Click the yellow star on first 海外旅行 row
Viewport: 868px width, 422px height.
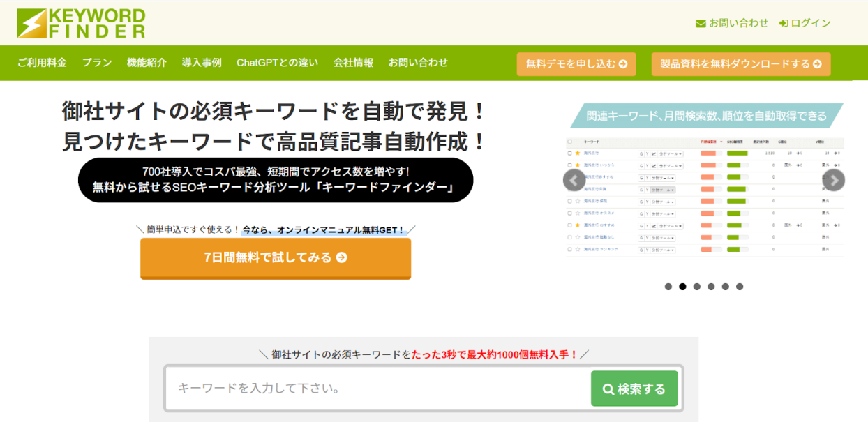tap(578, 153)
